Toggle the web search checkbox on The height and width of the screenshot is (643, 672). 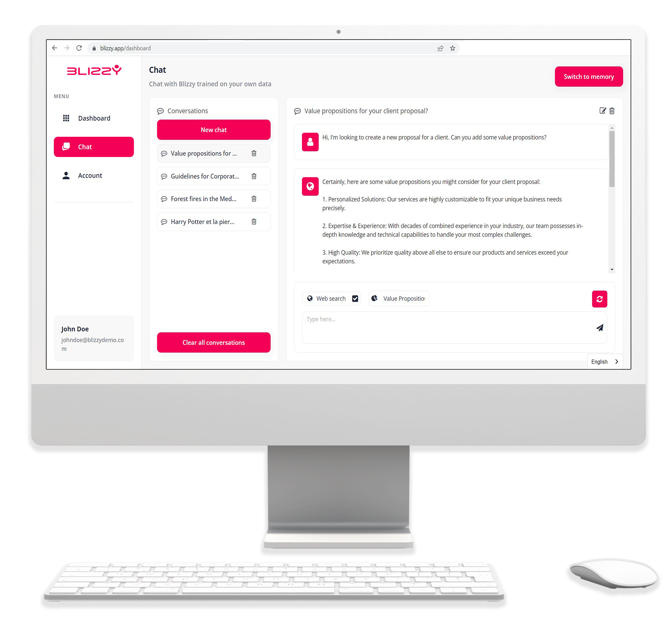pyautogui.click(x=355, y=298)
